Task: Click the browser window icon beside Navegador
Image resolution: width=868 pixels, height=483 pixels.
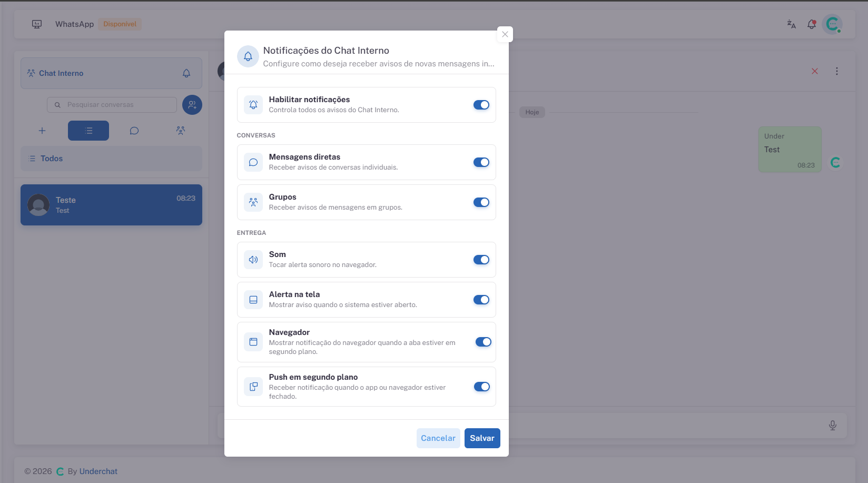Action: (253, 342)
